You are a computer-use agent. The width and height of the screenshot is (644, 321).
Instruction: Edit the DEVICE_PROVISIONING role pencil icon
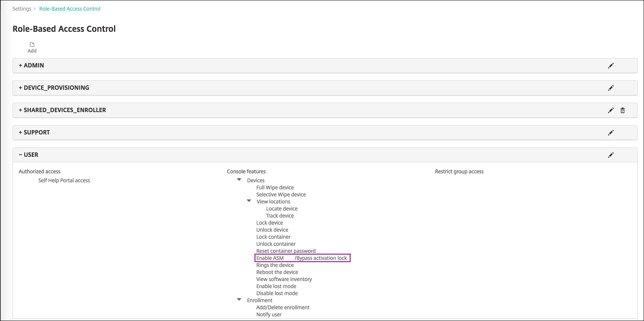click(611, 88)
